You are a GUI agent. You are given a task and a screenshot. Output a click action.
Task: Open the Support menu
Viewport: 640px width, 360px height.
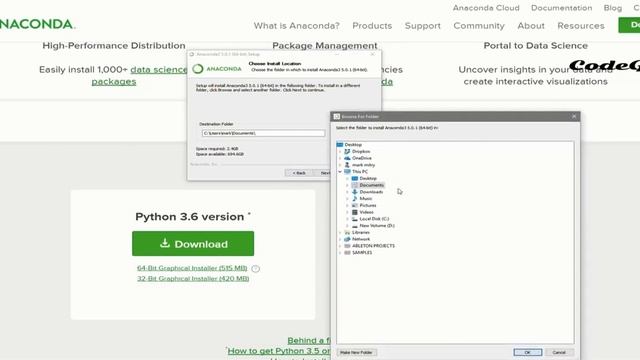(x=422, y=26)
